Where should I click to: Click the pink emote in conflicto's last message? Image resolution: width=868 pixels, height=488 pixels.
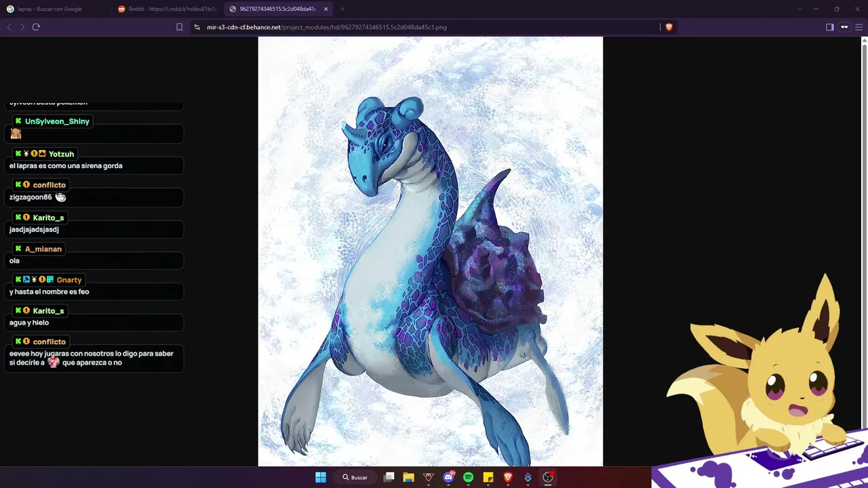53,363
